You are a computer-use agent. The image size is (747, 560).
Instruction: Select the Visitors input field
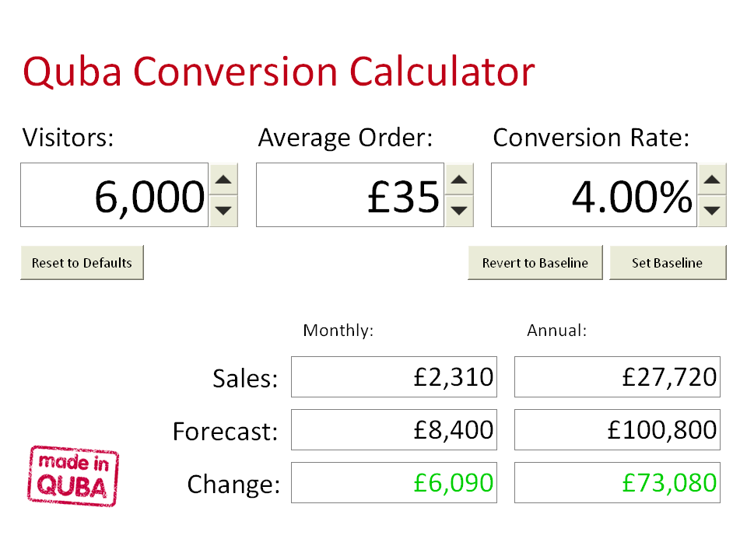[x=114, y=195]
